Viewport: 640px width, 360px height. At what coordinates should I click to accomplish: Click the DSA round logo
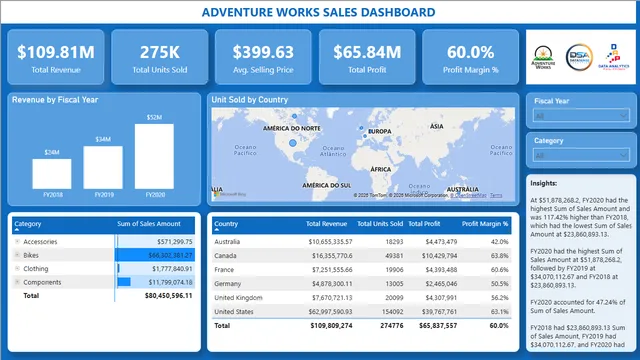point(579,57)
